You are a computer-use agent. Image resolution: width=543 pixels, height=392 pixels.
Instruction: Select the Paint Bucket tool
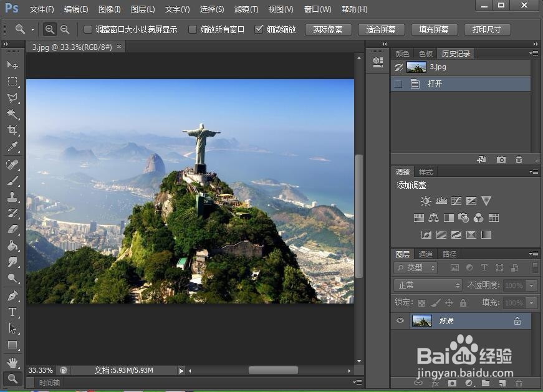point(12,246)
